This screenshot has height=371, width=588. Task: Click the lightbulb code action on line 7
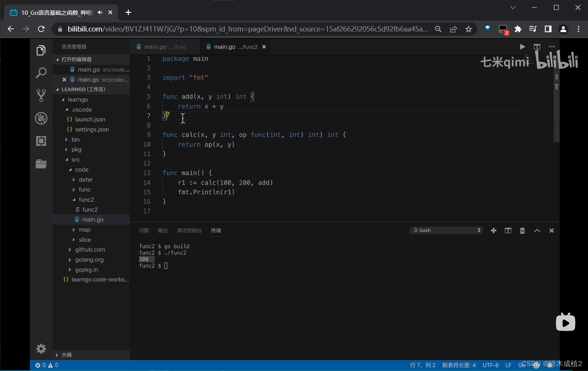[x=167, y=114]
